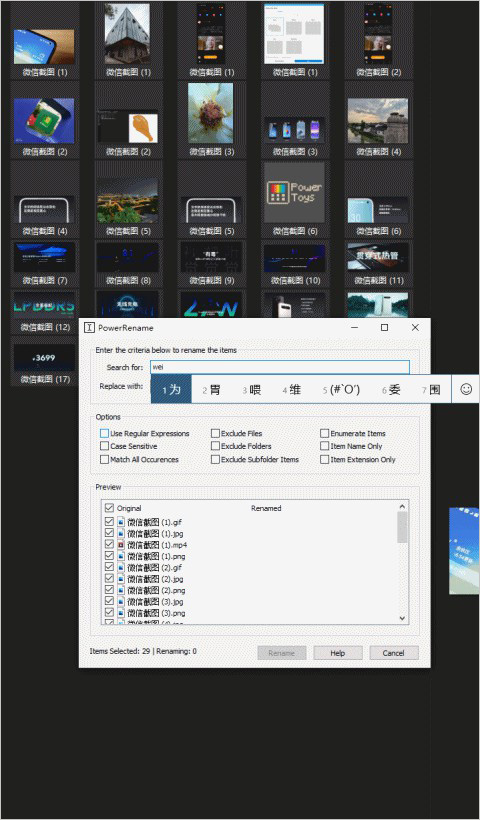Viewport: 480px width, 820px height.
Task: Click the preview list scroll down arrow
Action: pyautogui.click(x=402, y=618)
